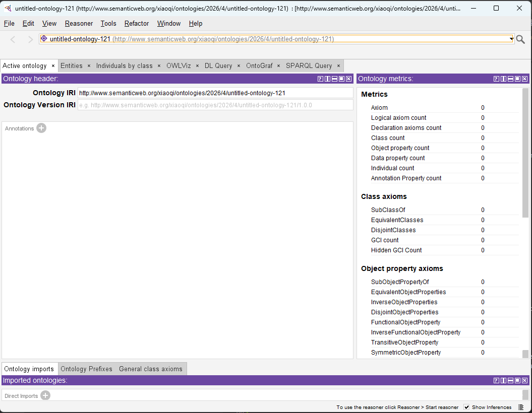Screen dimensions: 532x413
Task: Select the Logical axiom count row
Action: (x=444, y=118)
